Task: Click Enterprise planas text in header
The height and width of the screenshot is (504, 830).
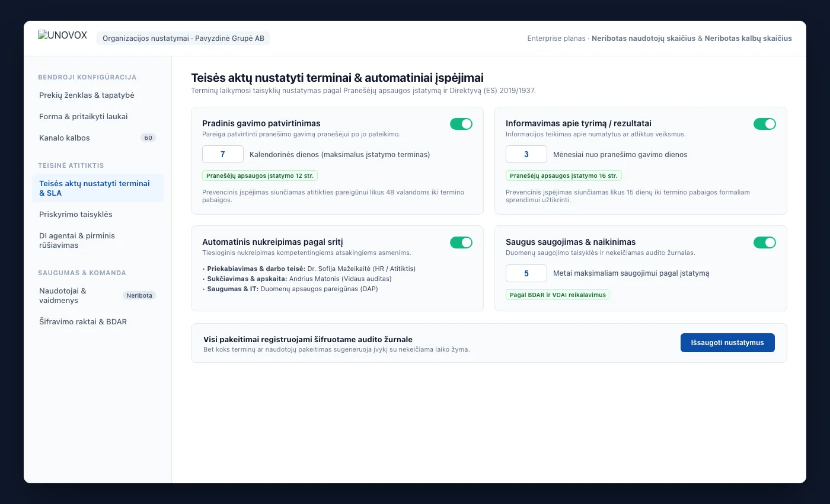Action: pos(556,39)
